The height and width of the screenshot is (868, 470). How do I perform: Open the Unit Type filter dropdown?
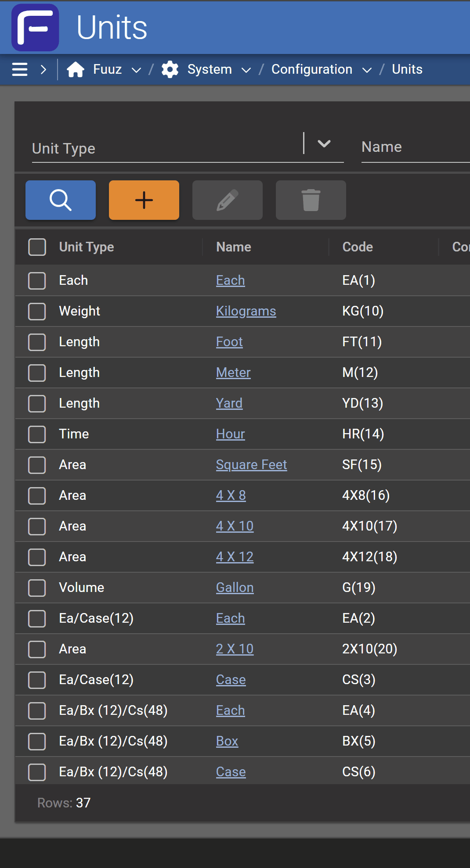pyautogui.click(x=324, y=144)
